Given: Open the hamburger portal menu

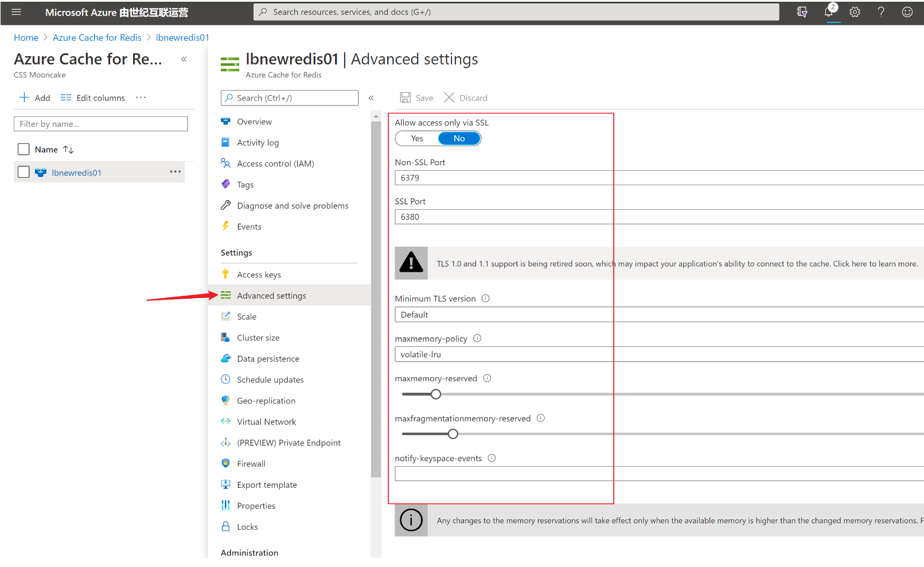Looking at the screenshot, I should click(16, 12).
